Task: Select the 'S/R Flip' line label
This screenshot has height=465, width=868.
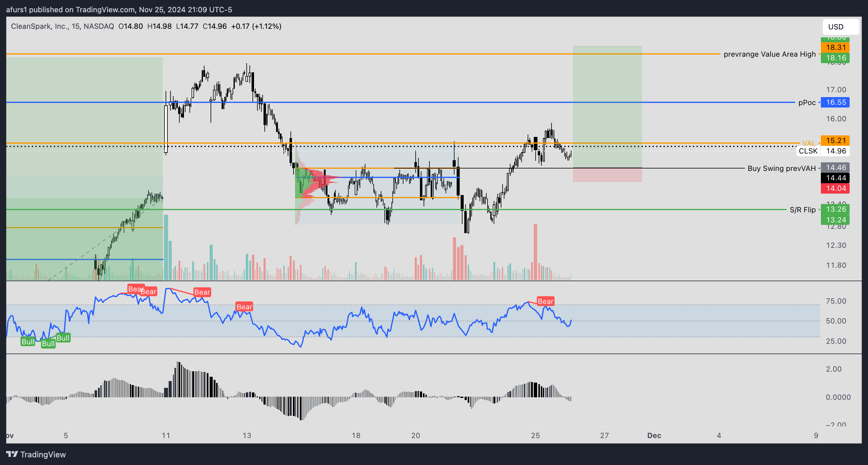Action: (x=803, y=210)
